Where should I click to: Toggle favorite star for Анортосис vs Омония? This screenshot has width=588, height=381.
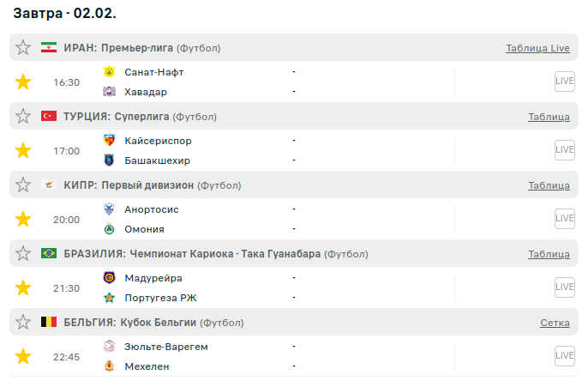click(23, 220)
